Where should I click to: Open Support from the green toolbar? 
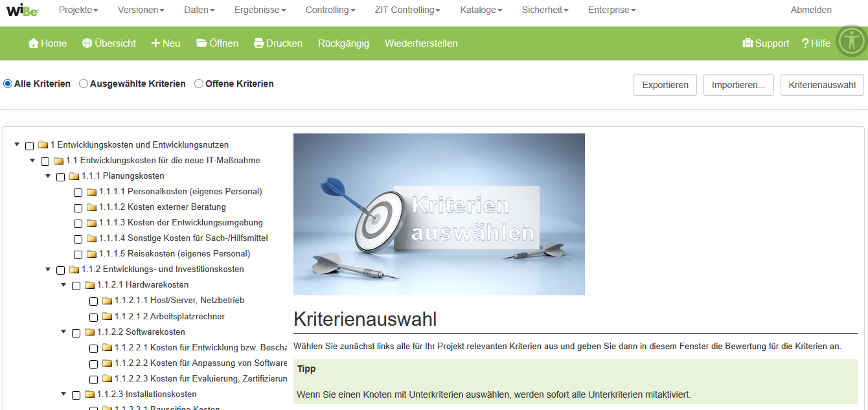766,43
